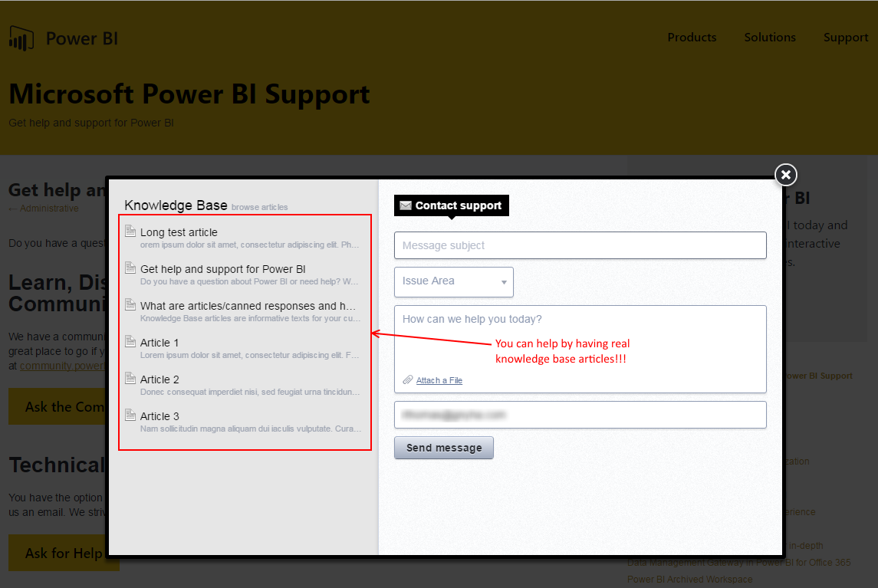
Task: Click the Microsoft Power BI Support heading
Action: click(189, 94)
